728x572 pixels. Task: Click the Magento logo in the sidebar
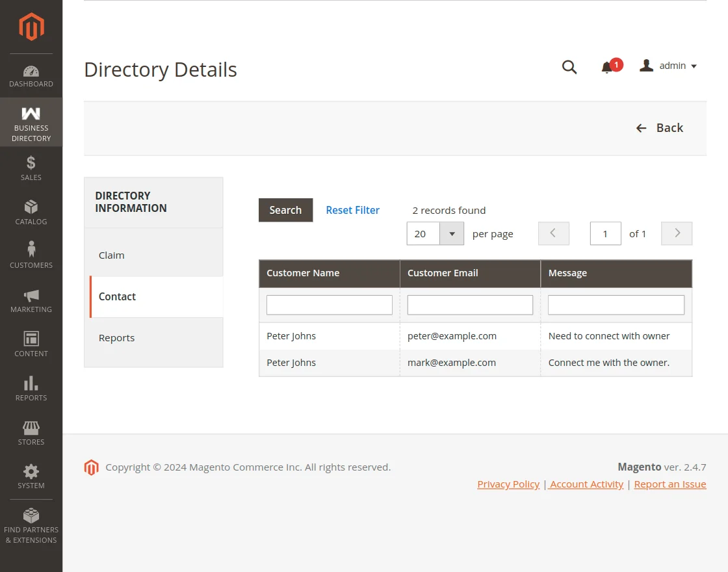[31, 26]
